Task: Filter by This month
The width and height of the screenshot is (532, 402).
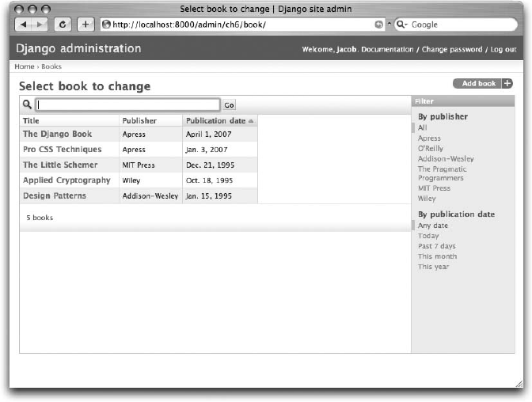Action: click(x=437, y=256)
